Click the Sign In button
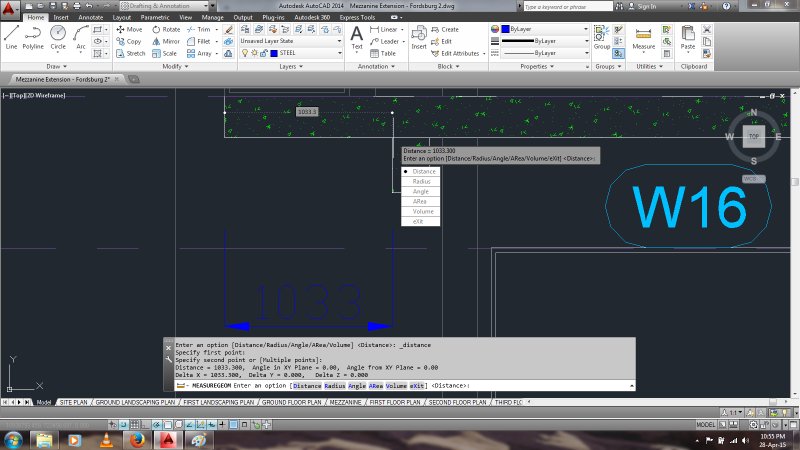The image size is (800, 450). coord(647,6)
